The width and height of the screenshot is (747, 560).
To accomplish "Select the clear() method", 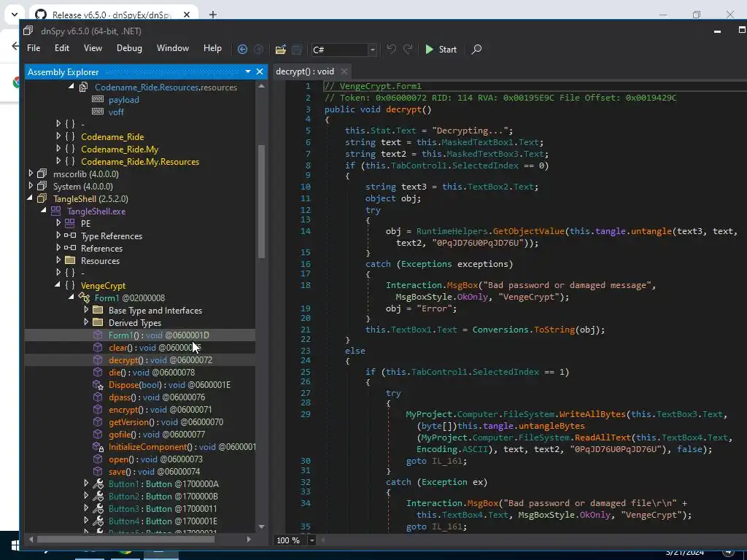I will [x=155, y=347].
